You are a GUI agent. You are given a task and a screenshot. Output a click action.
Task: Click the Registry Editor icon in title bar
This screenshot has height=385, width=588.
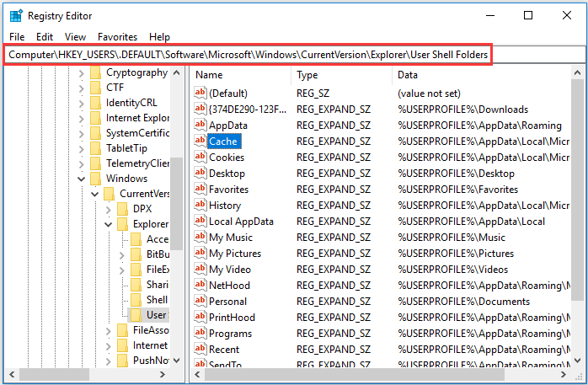[16, 15]
